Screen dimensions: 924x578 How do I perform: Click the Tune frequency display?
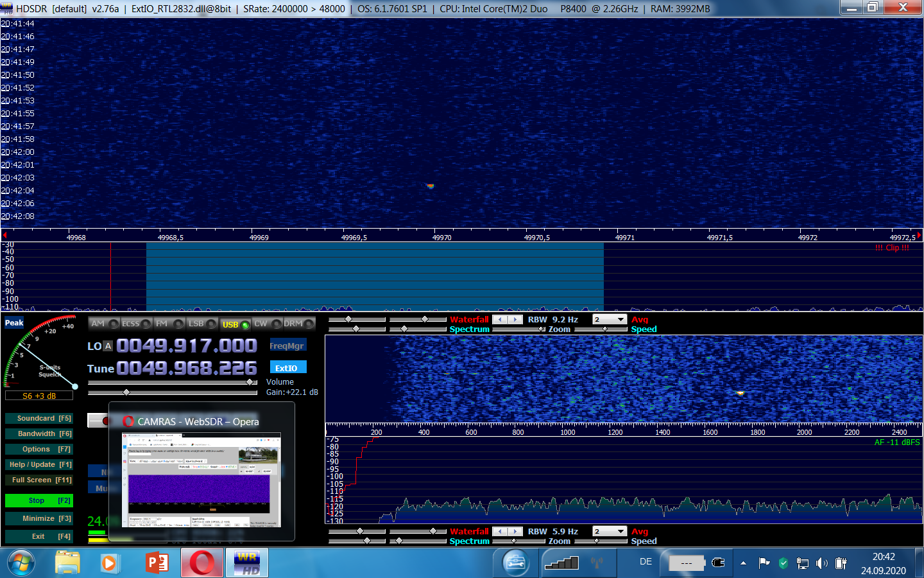click(x=187, y=368)
